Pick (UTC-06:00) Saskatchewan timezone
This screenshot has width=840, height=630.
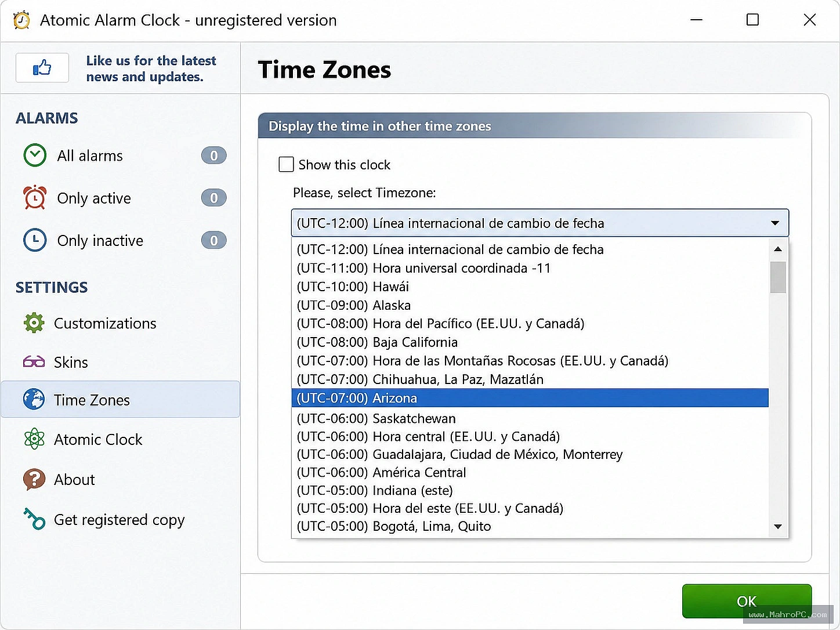pyautogui.click(x=530, y=418)
